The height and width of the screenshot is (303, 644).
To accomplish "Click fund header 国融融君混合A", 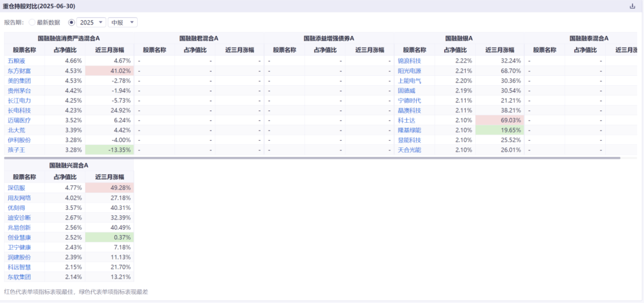I will click(x=199, y=38).
